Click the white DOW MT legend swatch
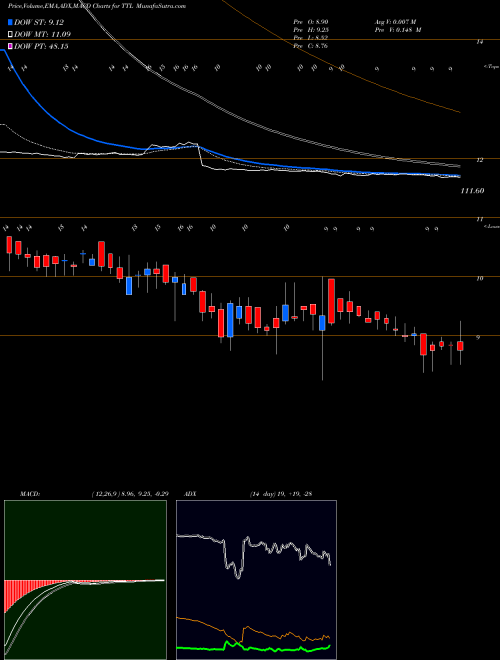Viewport: 500px width, 660px height. coord(11,34)
